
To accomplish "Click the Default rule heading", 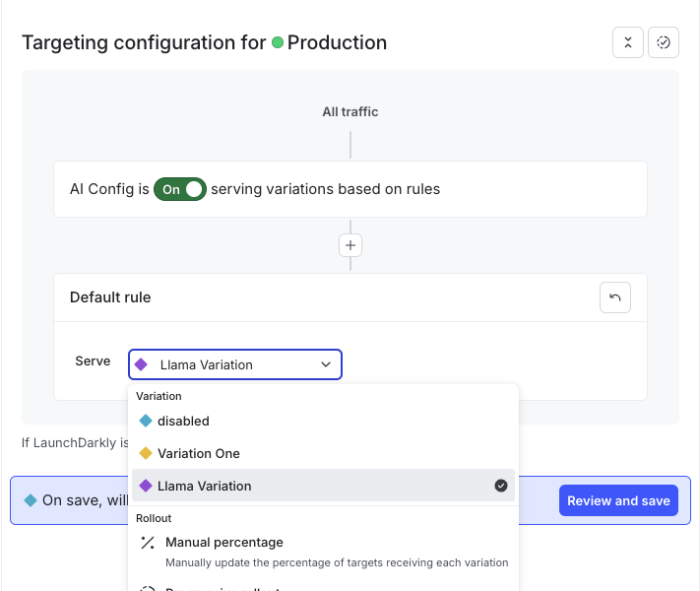I will click(110, 296).
